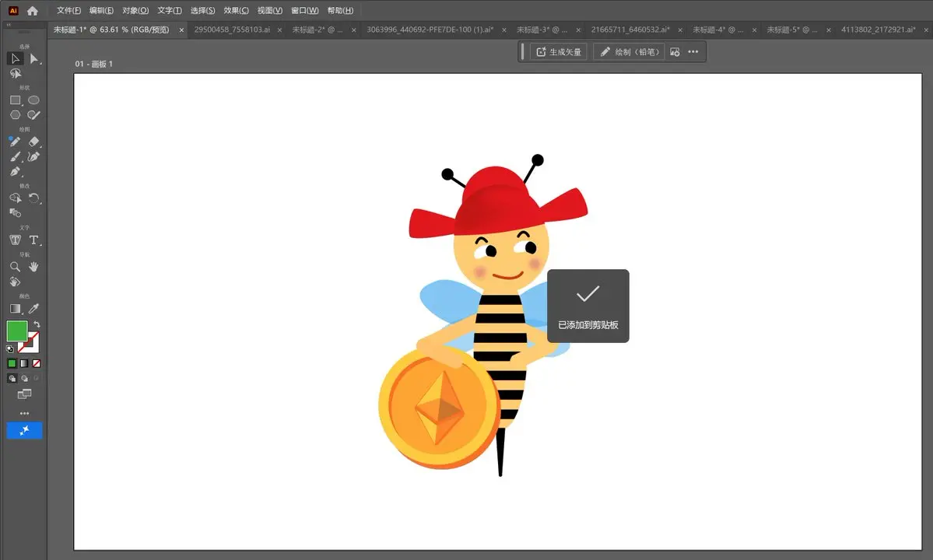Pick the Ellipse shape tool
The width and height of the screenshot is (933, 560).
[33, 100]
